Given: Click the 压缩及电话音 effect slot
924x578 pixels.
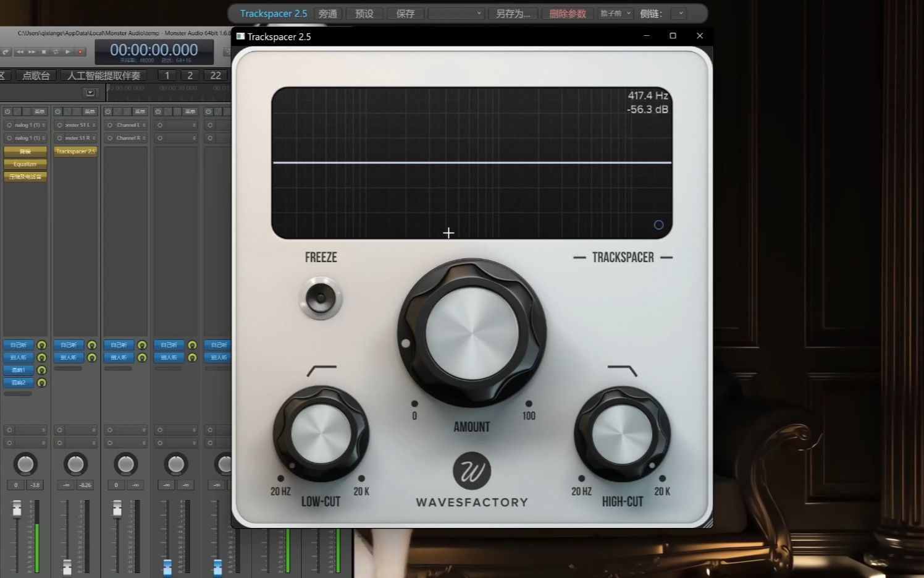Looking at the screenshot, I should (25, 177).
